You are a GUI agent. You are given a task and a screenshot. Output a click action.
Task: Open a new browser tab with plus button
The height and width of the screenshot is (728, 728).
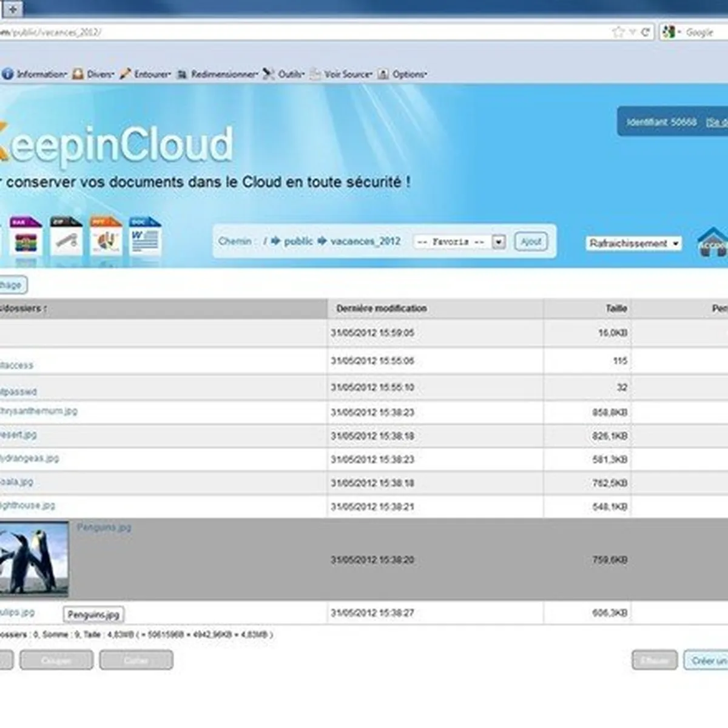tap(12, 8)
